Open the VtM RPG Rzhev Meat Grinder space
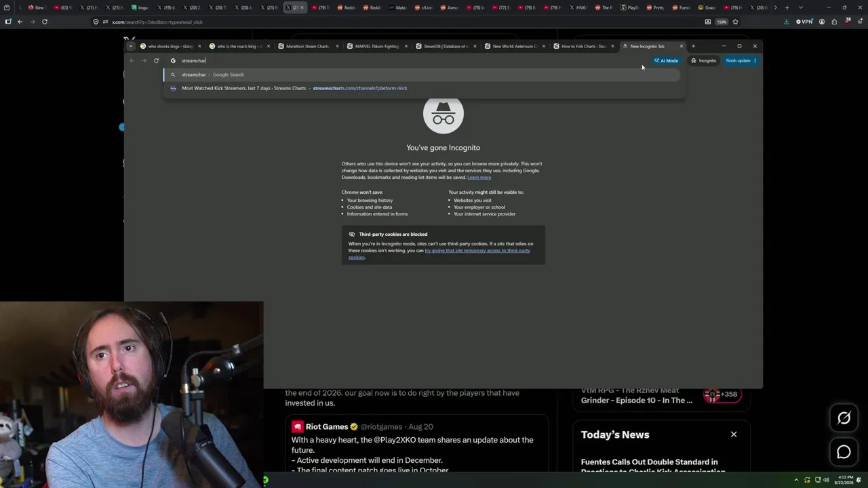Viewport: 868px width, 488px height. 637,395
